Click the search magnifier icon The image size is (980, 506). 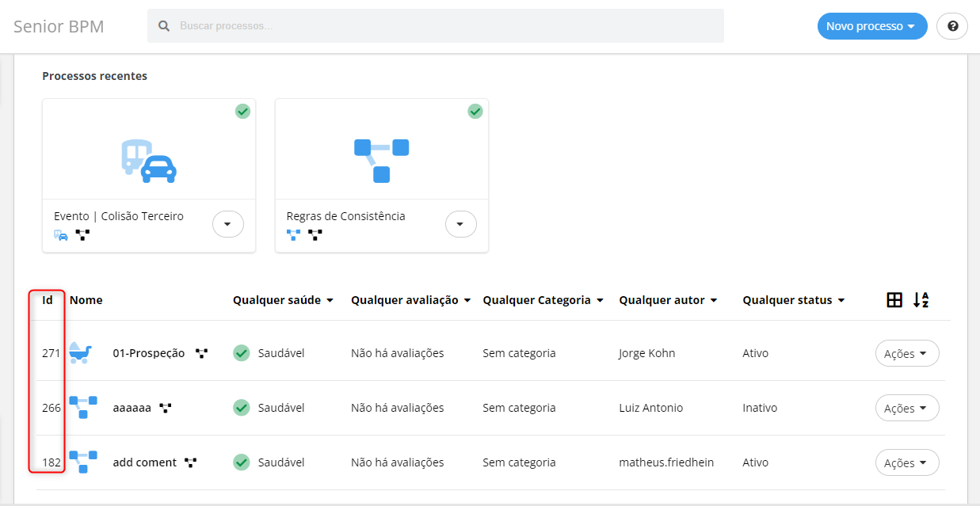(x=164, y=26)
